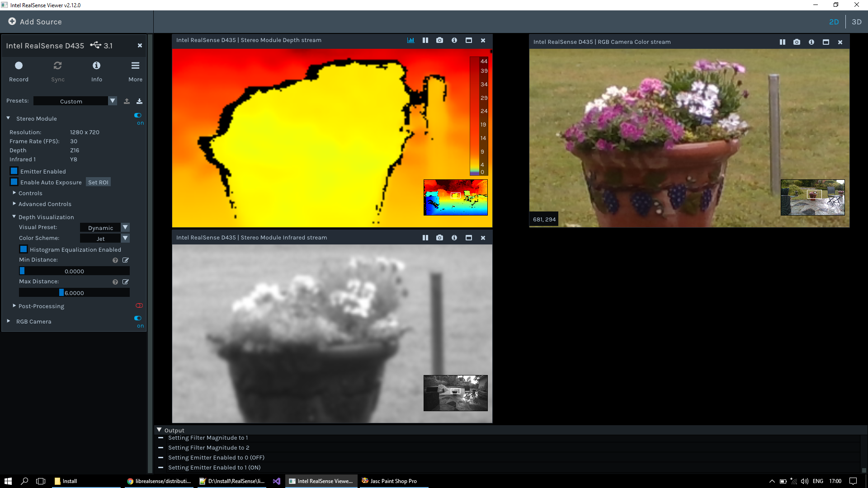Show histogram on Depth stream
Screen dimensions: 868x488
(410, 40)
